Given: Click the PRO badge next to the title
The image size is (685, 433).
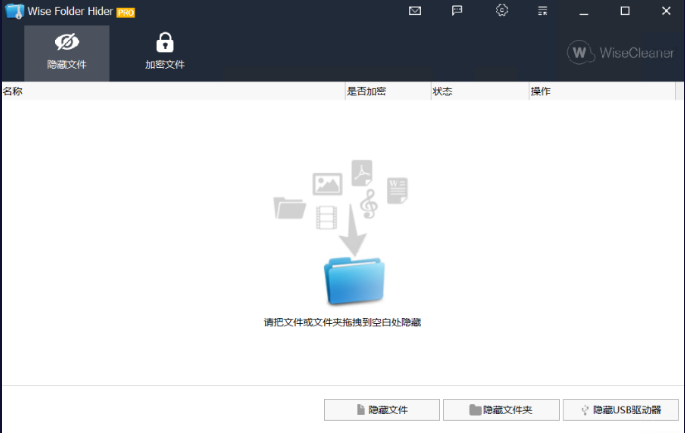Looking at the screenshot, I should click(126, 12).
